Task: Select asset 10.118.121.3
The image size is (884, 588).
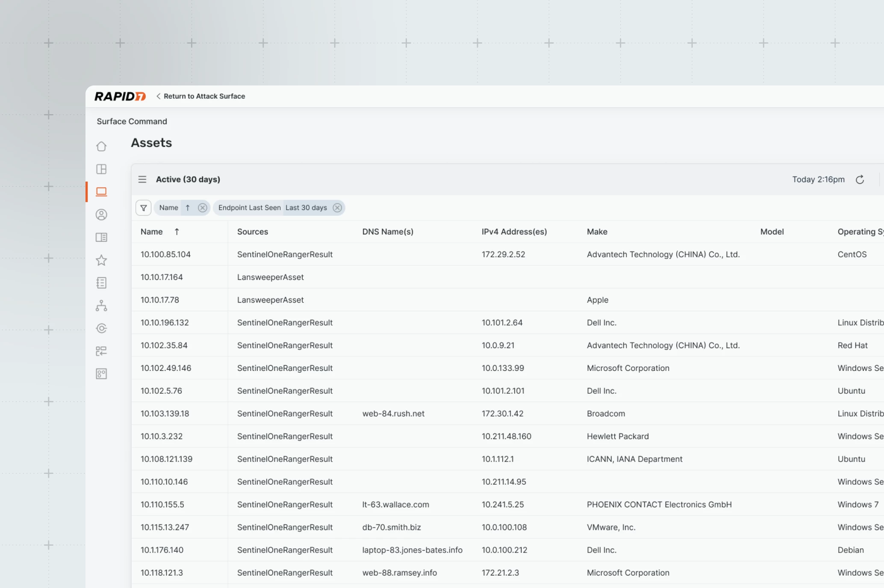Action: tap(162, 573)
